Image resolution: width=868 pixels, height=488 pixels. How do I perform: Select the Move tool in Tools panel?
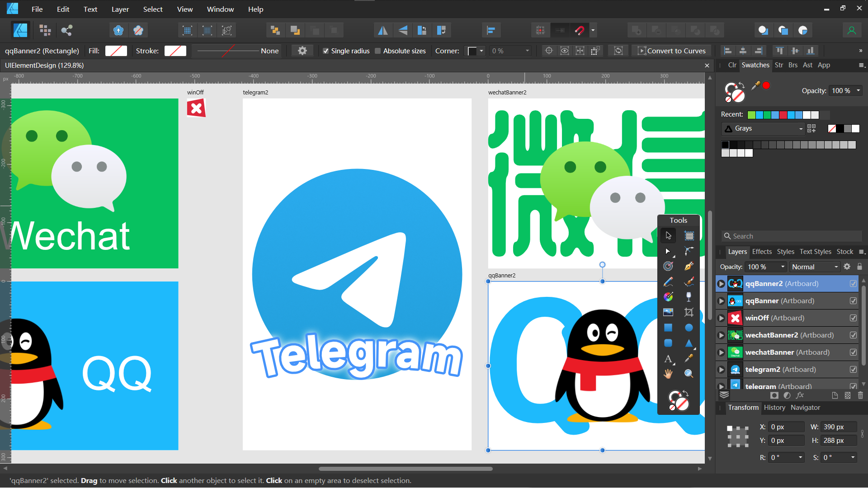[668, 235]
